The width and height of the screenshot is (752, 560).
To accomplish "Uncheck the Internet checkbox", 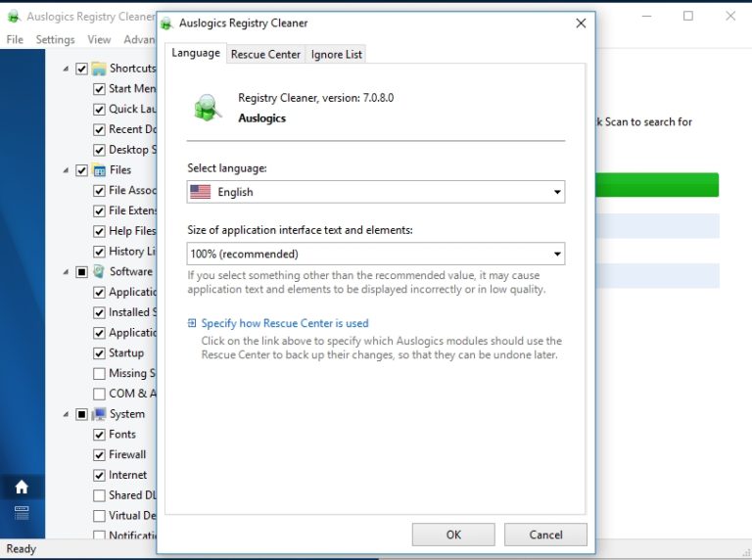I will [x=99, y=475].
